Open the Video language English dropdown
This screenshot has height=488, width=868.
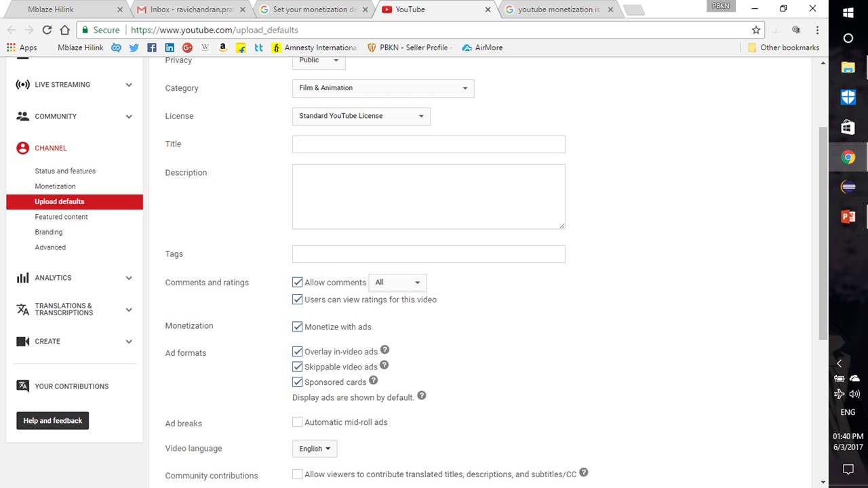(315, 449)
